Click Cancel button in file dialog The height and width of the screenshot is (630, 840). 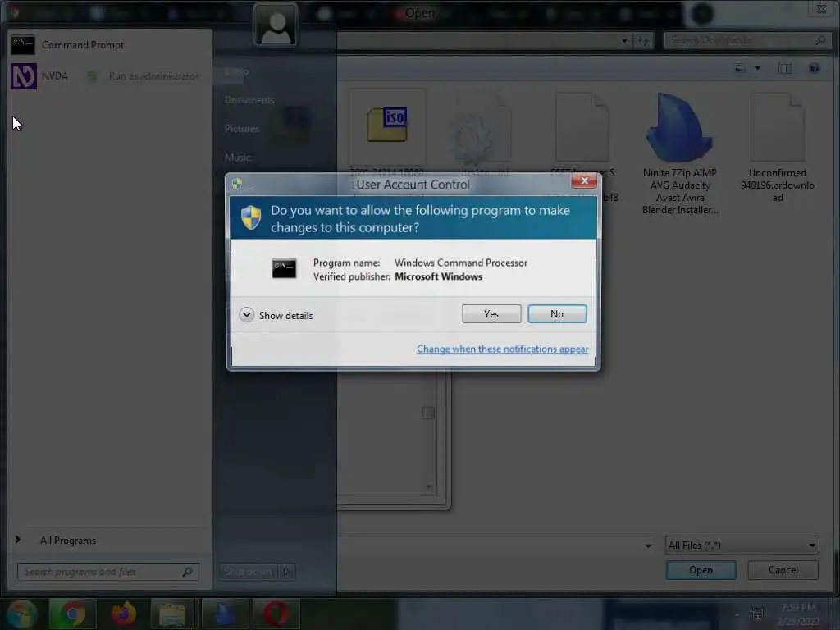[x=783, y=570]
